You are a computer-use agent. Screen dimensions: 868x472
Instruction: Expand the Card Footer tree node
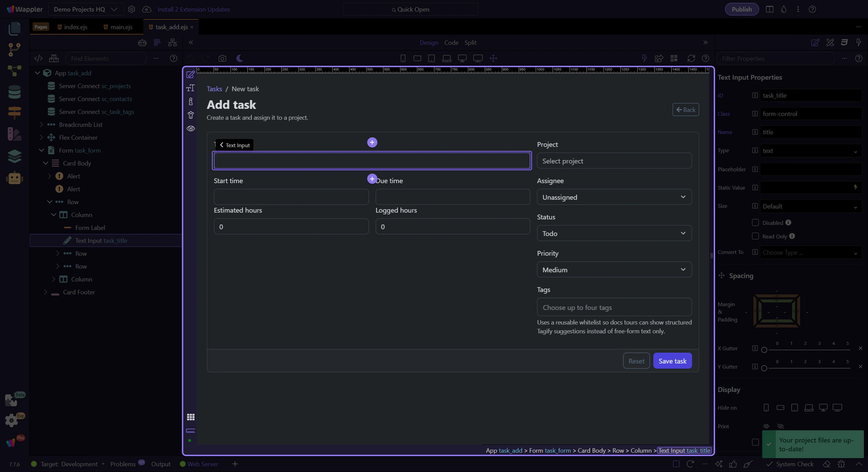[x=45, y=292]
